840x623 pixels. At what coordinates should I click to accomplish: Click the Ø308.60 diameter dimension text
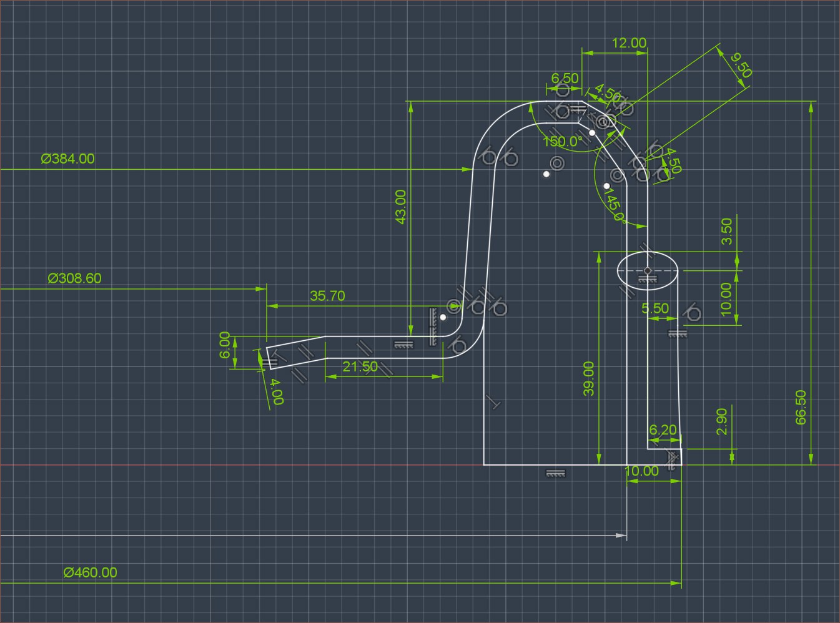74,278
